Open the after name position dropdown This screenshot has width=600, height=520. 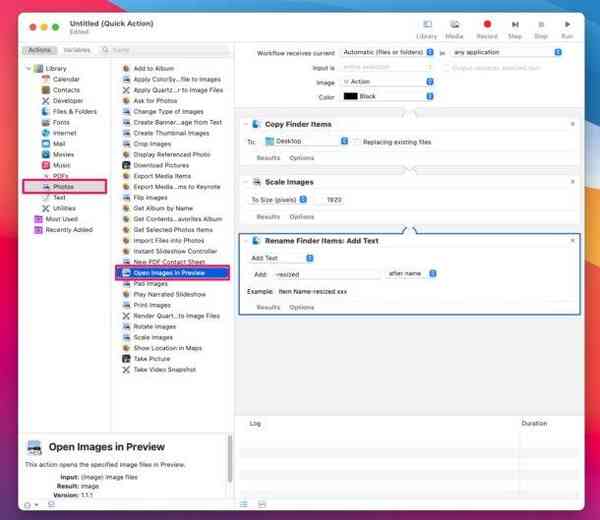(411, 274)
